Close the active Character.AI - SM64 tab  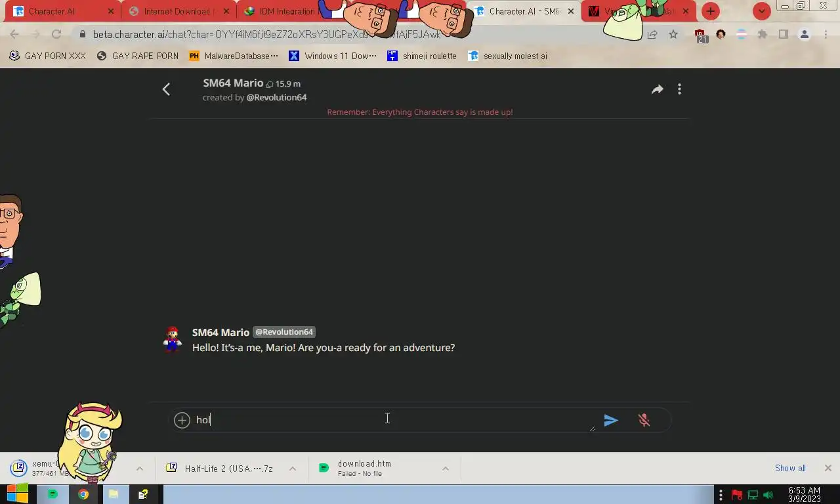pos(570,11)
